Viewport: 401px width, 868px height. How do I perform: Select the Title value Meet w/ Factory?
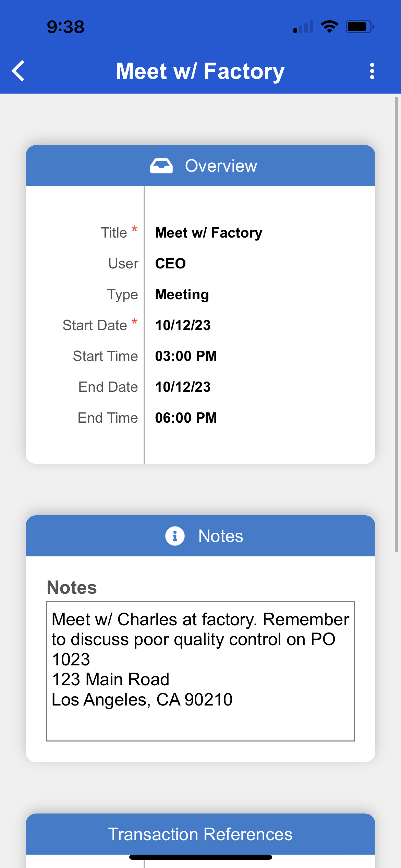tap(209, 233)
